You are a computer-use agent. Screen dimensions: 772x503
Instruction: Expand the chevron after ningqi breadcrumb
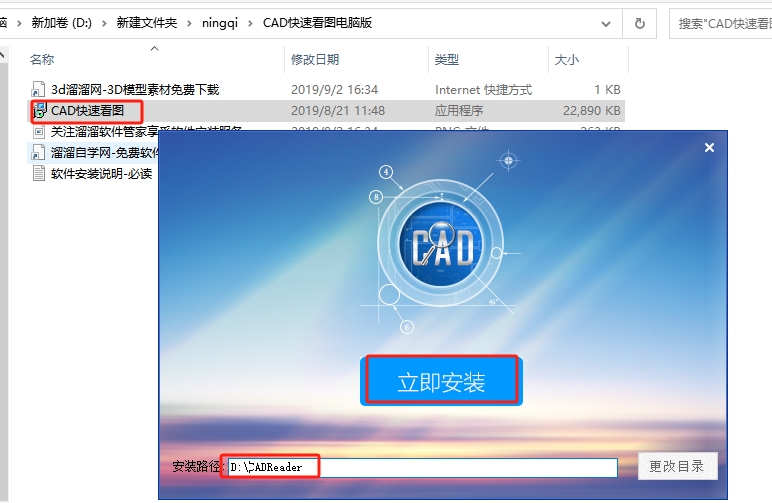(x=251, y=23)
